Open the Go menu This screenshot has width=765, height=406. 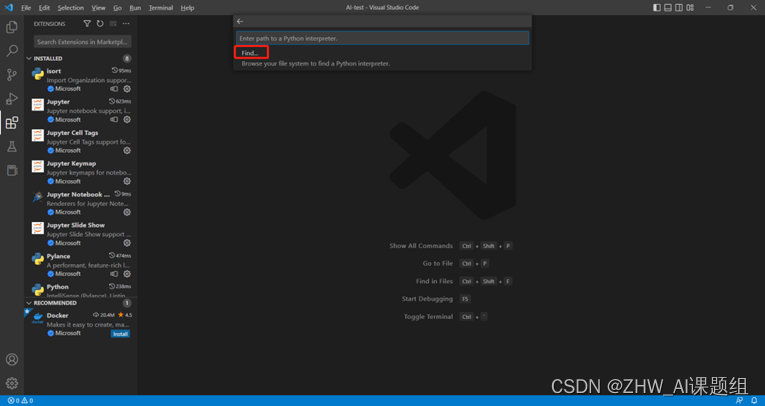117,8
